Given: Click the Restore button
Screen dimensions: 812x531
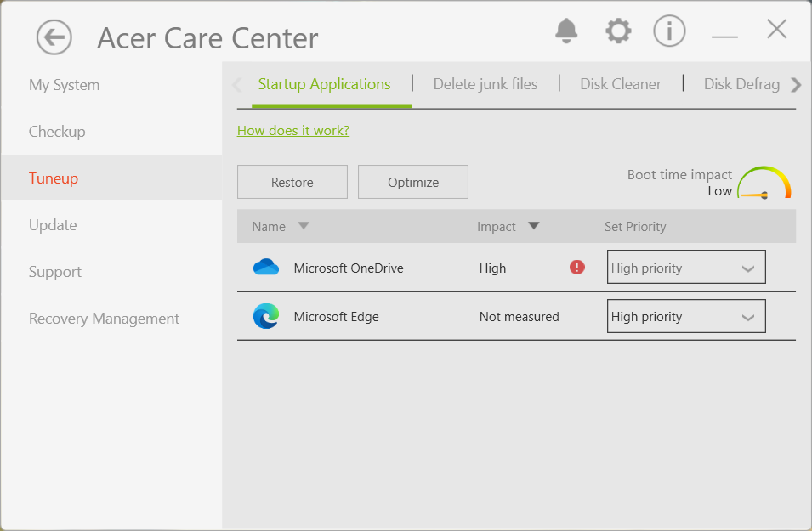Looking at the screenshot, I should (292, 182).
